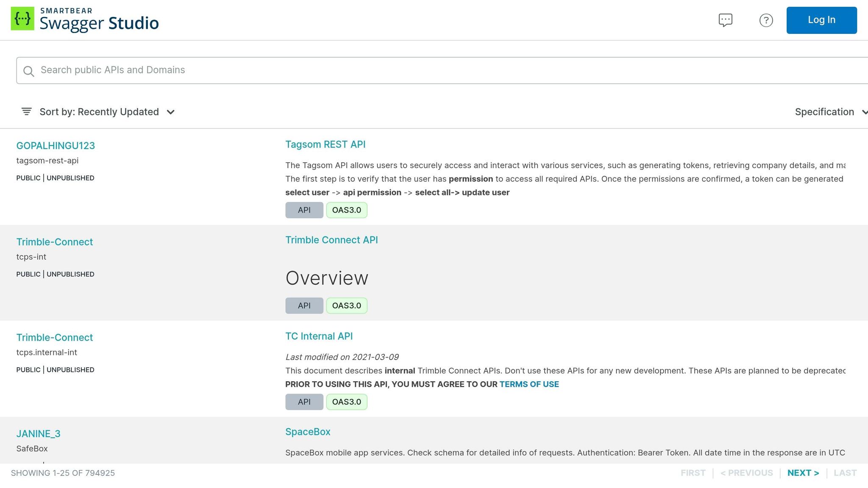Click the tagsom-rest-api name text
The width and height of the screenshot is (868, 488).
coord(47,161)
